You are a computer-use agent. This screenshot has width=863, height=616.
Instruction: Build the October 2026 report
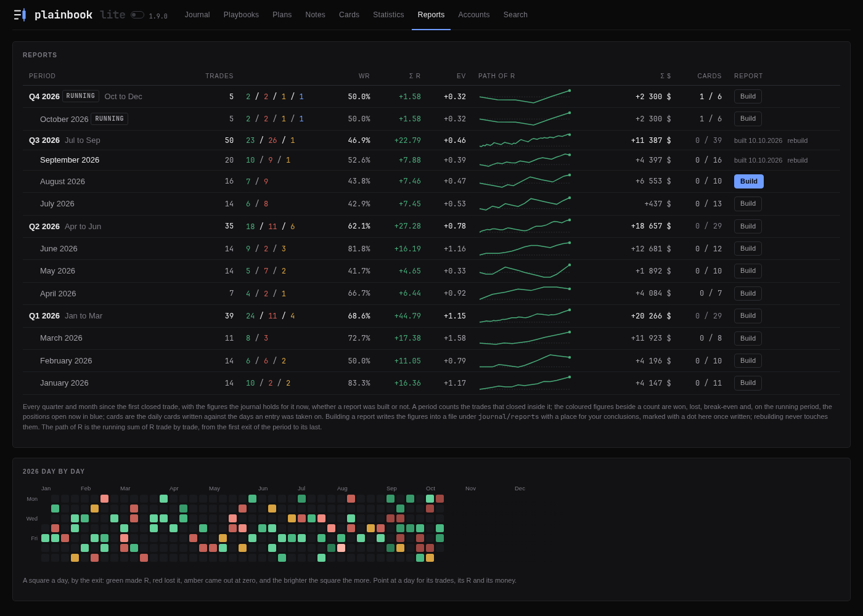748,118
